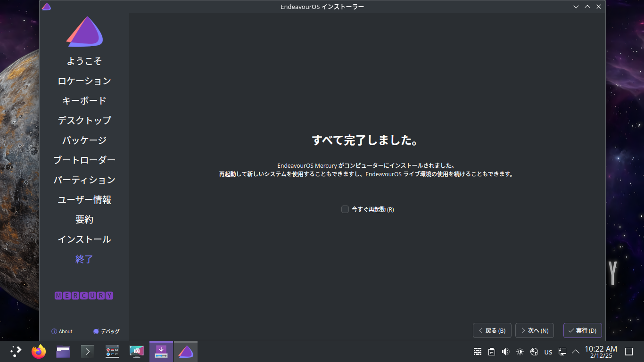
Task: Open the brightness tray icon
Action: pyautogui.click(x=520, y=352)
